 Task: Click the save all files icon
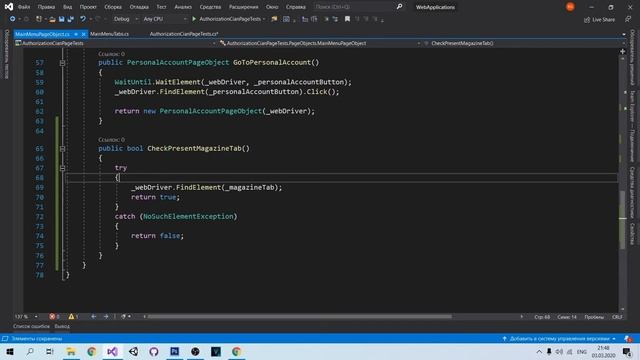[71, 19]
